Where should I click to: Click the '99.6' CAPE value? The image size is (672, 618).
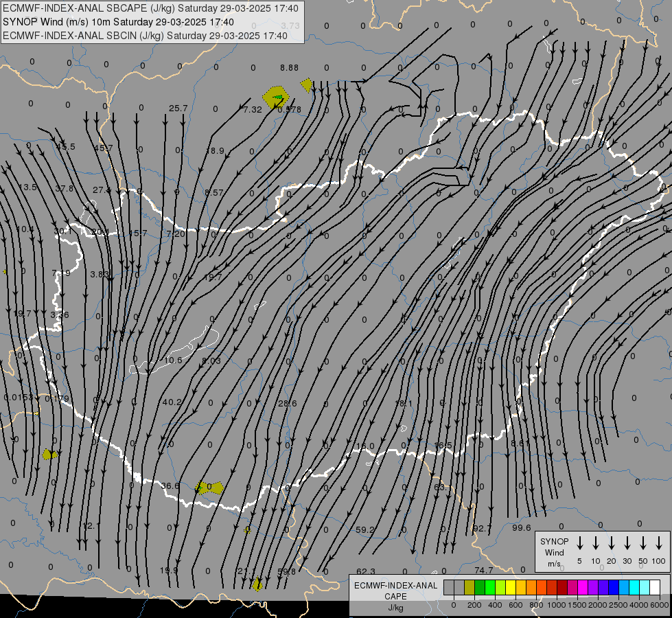point(522,527)
